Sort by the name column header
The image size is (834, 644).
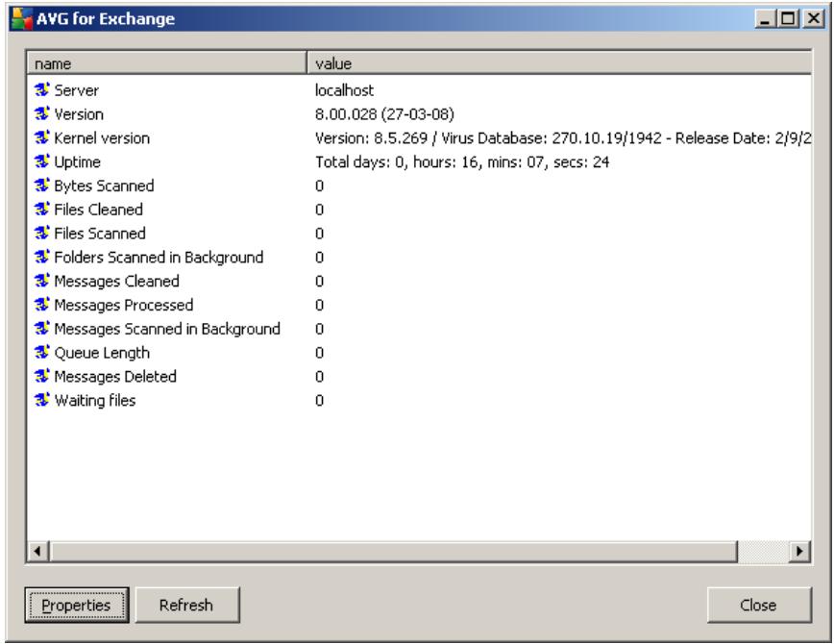pyautogui.click(x=166, y=63)
